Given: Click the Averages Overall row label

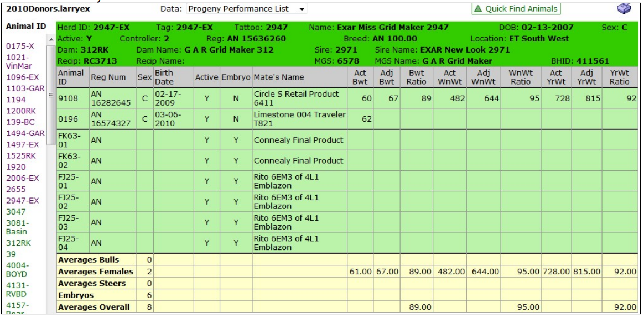Looking at the screenshot, I should [x=94, y=307].
